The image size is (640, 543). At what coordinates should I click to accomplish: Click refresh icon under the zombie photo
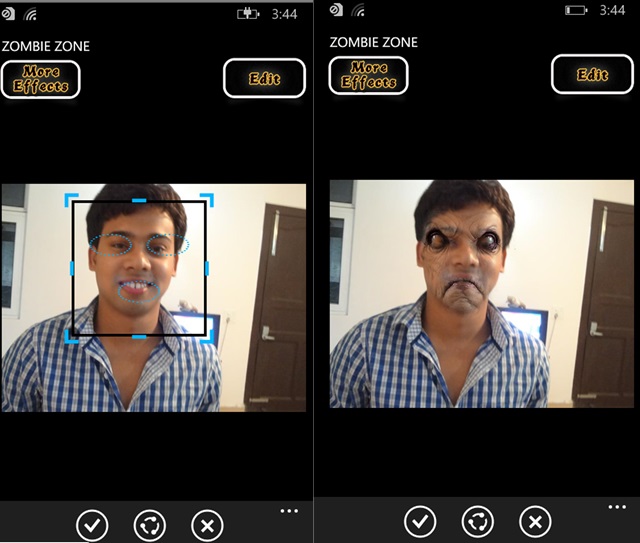click(x=478, y=521)
